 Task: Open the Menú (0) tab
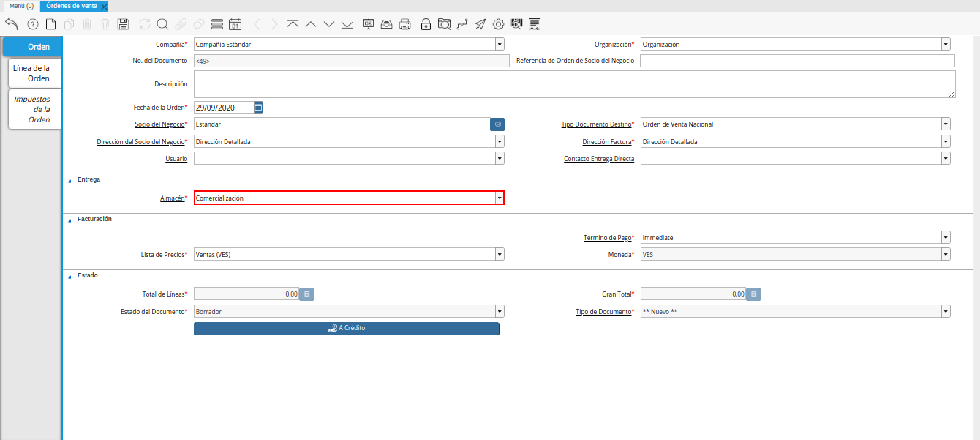click(x=21, y=6)
